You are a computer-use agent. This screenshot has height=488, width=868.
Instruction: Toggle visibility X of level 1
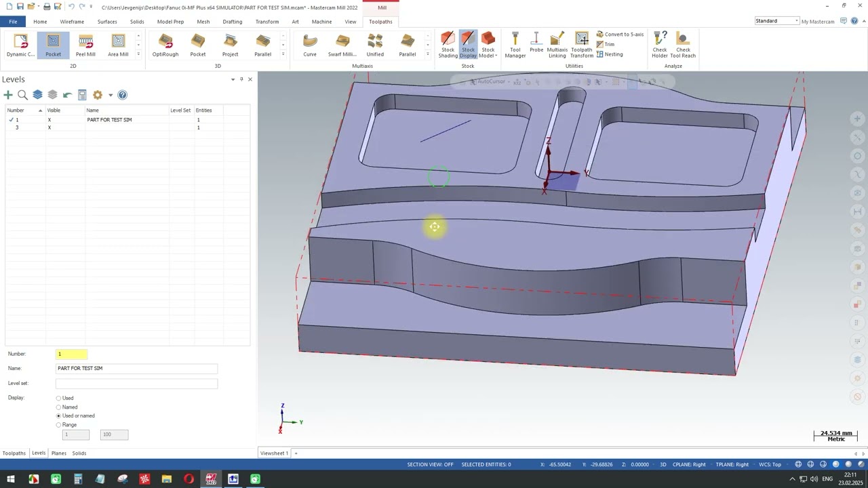pos(49,120)
